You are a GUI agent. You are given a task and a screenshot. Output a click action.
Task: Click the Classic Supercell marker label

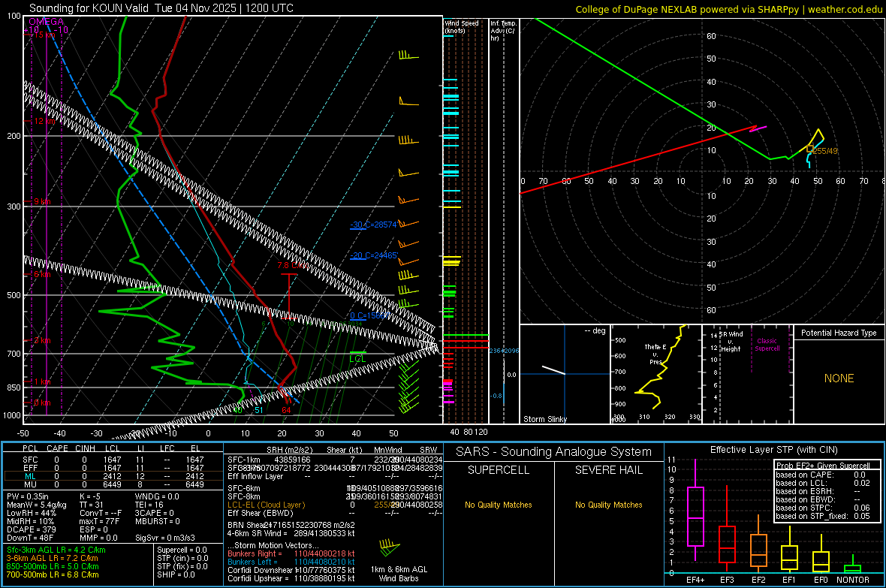pos(767,345)
